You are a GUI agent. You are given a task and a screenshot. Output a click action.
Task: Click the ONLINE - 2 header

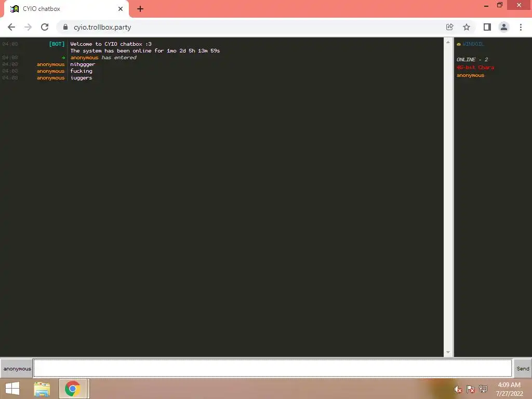(x=472, y=59)
